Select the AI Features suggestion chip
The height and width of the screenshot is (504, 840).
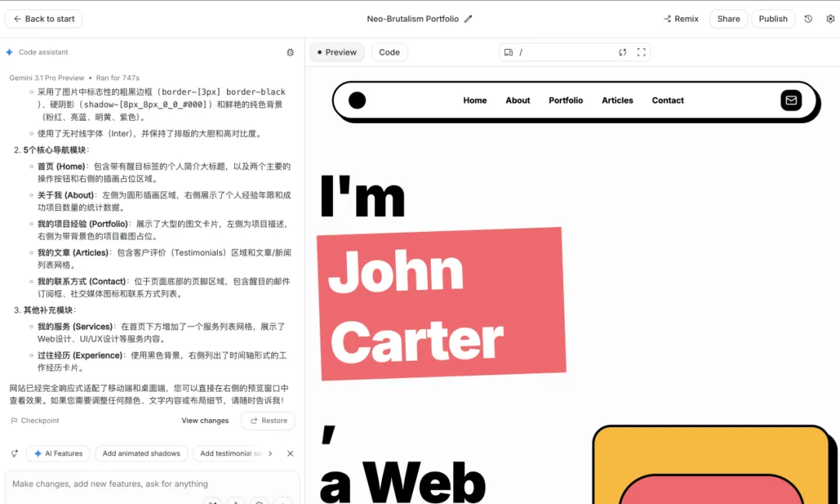[x=58, y=453]
